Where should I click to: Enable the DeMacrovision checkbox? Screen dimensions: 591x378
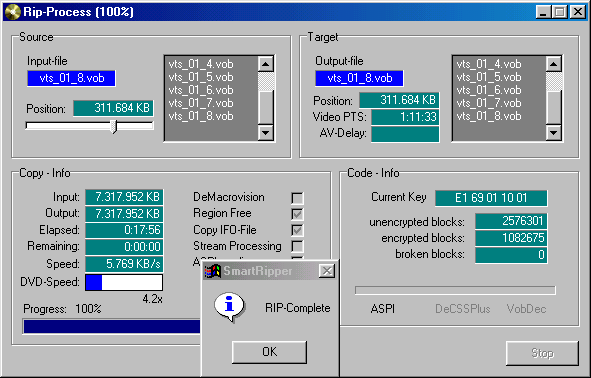297,198
